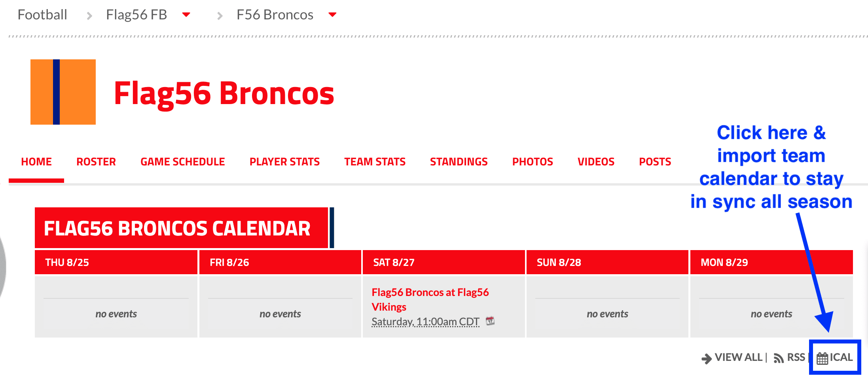Open the Game Schedule tab
The image size is (868, 387).
pyautogui.click(x=182, y=161)
